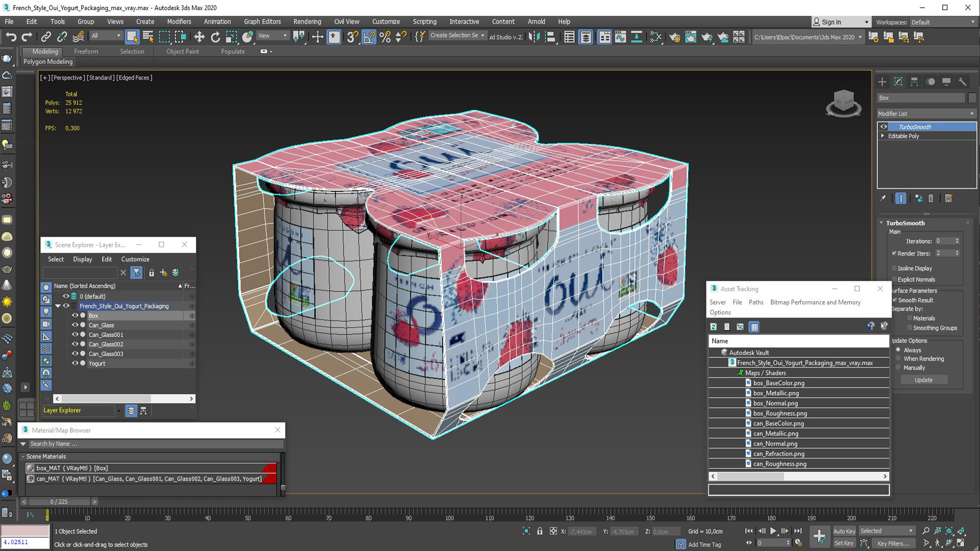
Task: Switch to the Freeform ribbon tab
Action: [x=86, y=52]
